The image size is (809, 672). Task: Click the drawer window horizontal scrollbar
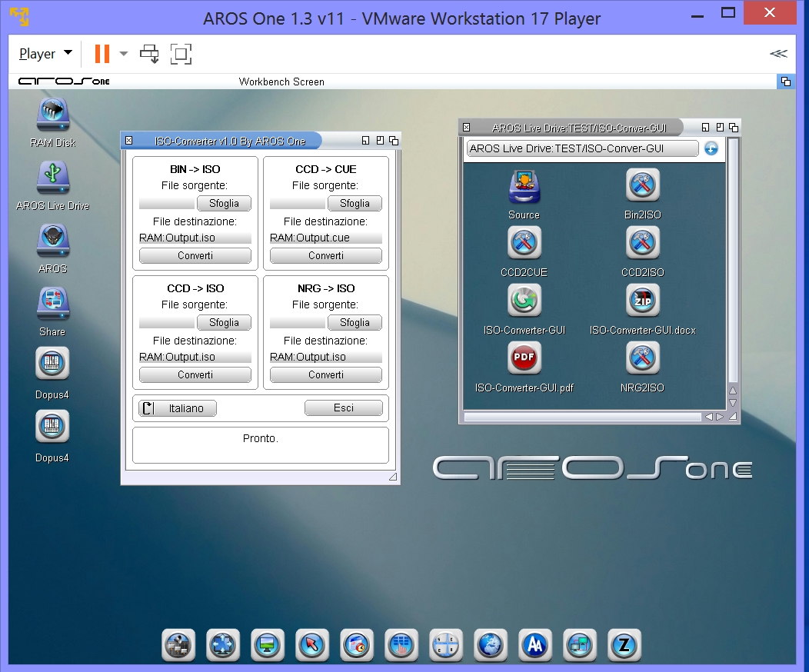[x=582, y=417]
